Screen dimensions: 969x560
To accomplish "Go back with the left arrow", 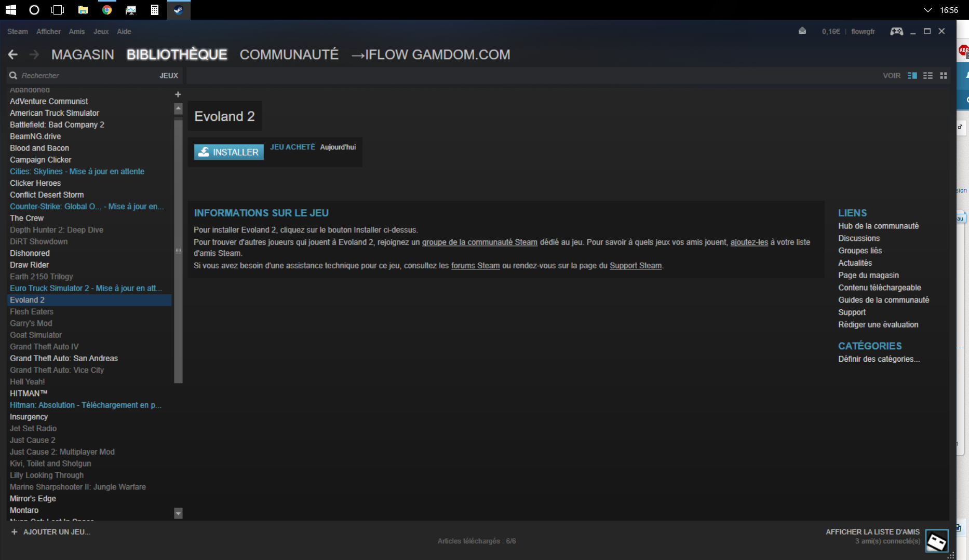I will pos(13,54).
